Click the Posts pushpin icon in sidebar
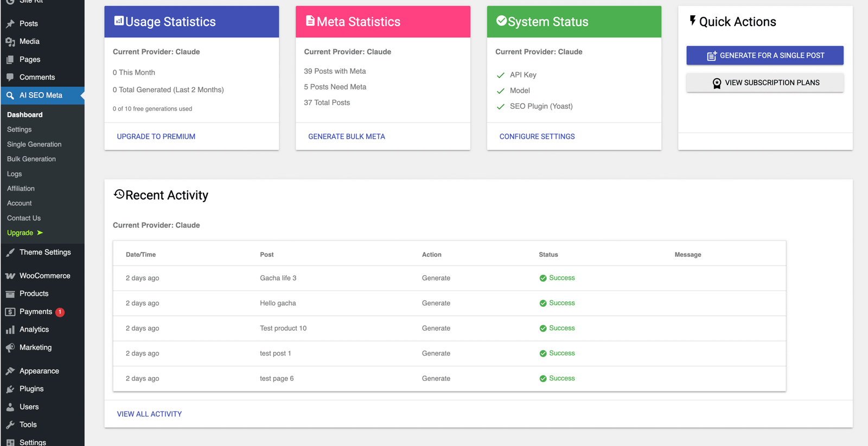Screen dimensions: 868x446 point(10,24)
